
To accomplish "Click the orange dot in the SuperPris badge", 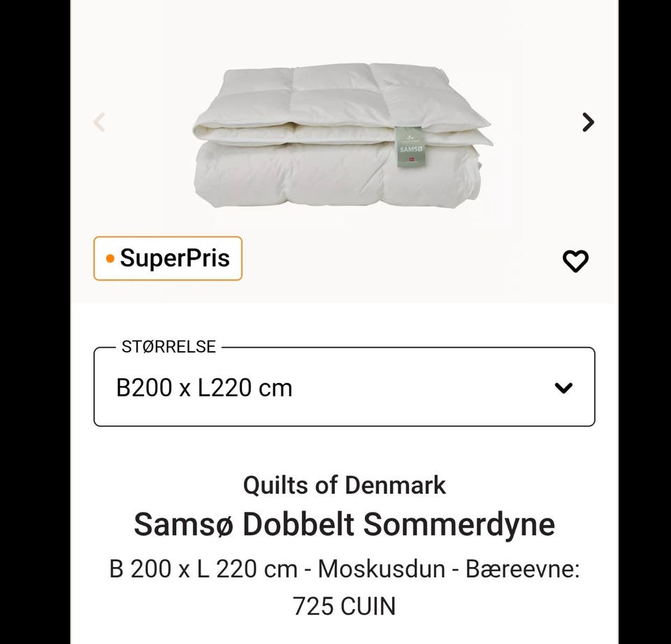I will [x=110, y=259].
